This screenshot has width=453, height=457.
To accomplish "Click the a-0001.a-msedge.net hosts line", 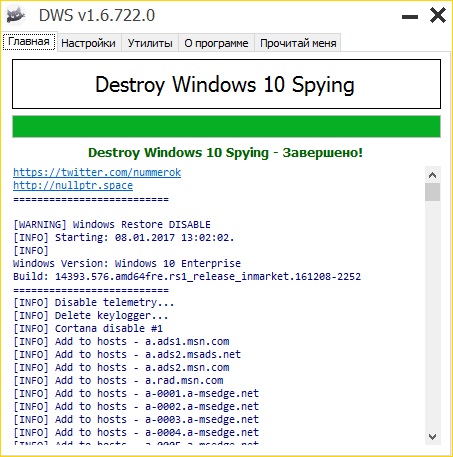I will [x=136, y=393].
